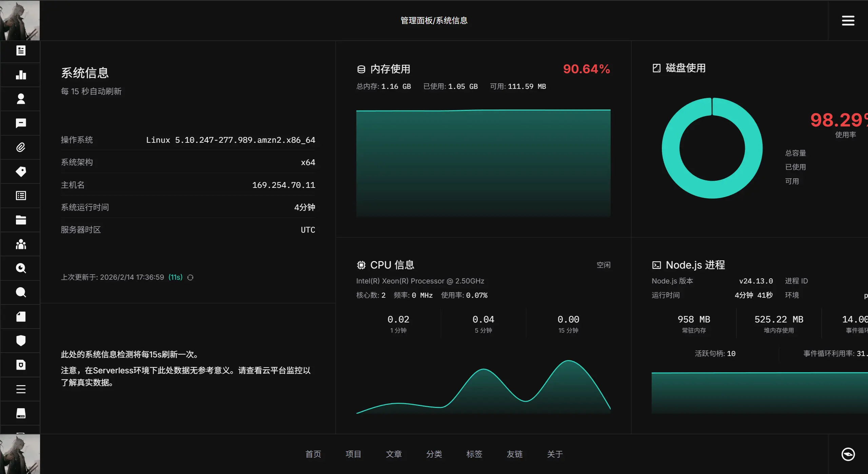Click the round icon button at bottom right

pyautogui.click(x=848, y=454)
